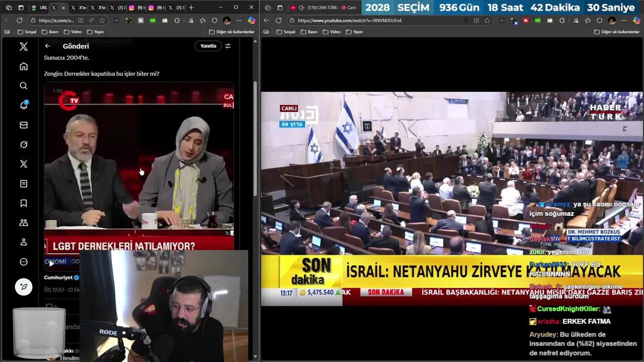644x362 pixels.
Task: Toggle vertical tabs in YouTube window
Action: [280, 8]
